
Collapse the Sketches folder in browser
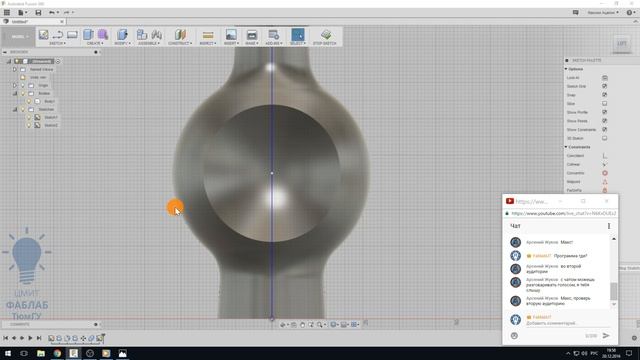(x=15, y=109)
